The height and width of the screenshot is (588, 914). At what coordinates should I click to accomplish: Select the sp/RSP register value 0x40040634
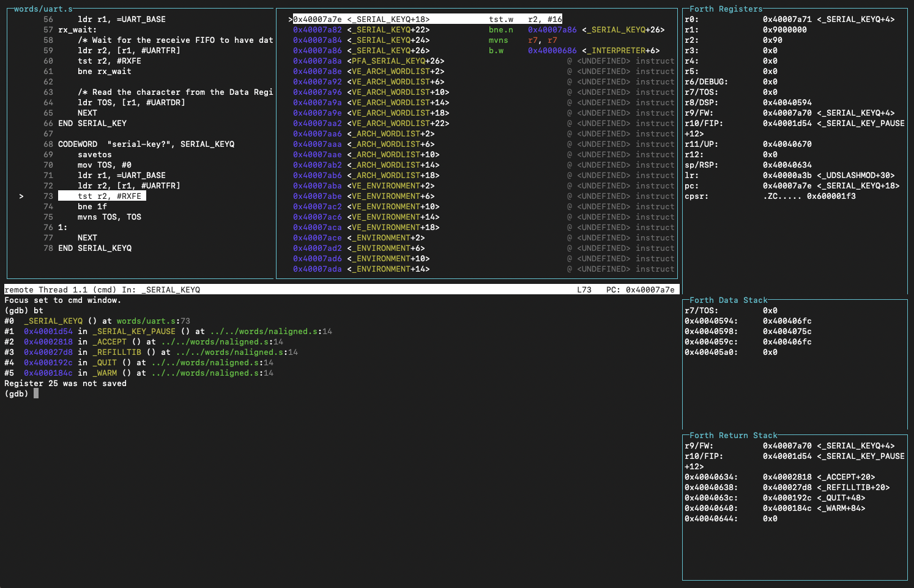point(787,165)
